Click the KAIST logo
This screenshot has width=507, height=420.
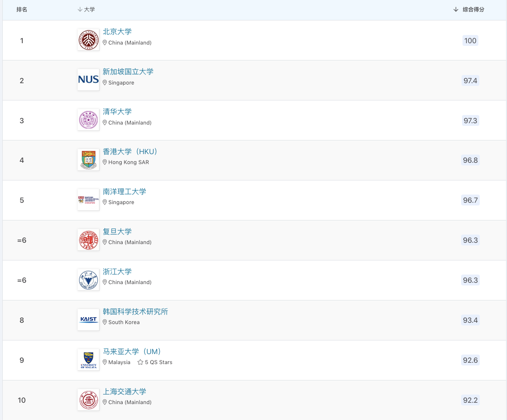pos(88,320)
